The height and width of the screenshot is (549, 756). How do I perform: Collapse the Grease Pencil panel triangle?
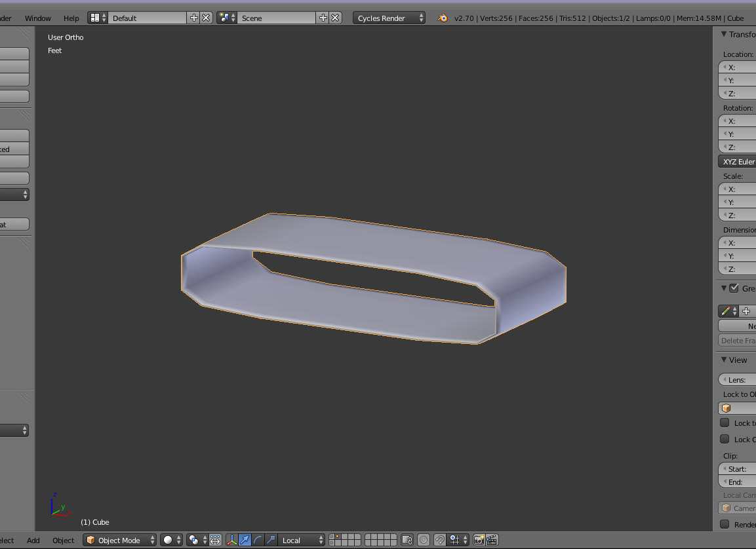pos(724,288)
